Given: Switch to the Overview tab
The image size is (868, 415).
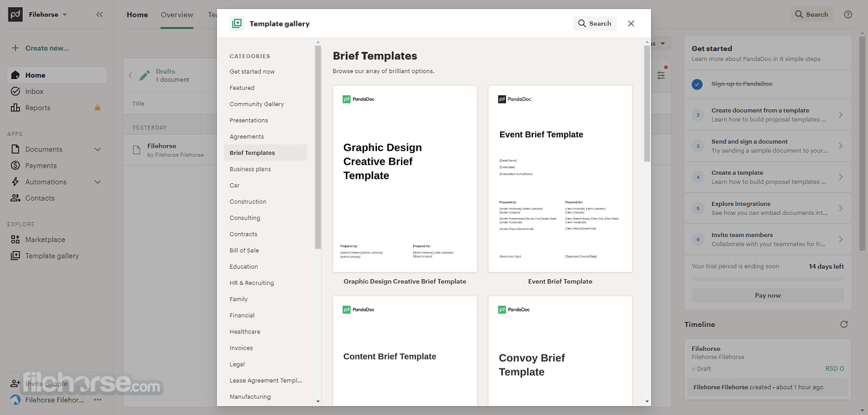Looking at the screenshot, I should [177, 14].
